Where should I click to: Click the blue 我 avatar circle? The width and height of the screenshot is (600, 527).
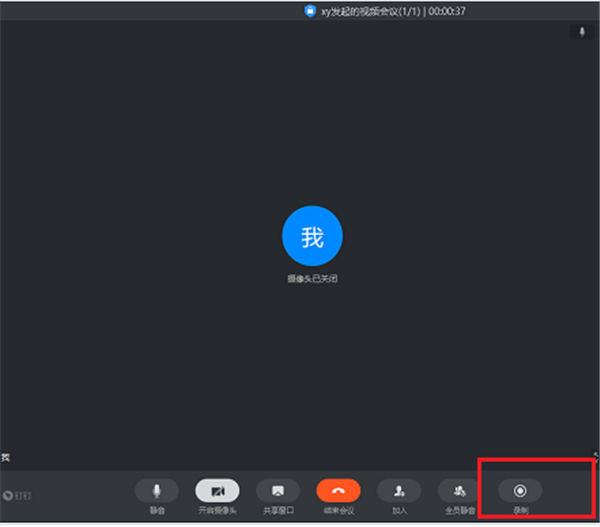pyautogui.click(x=312, y=236)
